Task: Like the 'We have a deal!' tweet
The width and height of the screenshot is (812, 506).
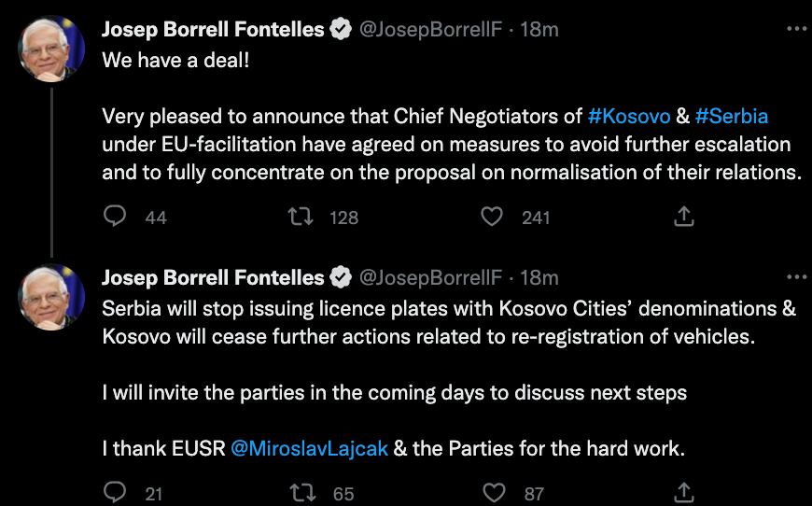Action: 492,218
